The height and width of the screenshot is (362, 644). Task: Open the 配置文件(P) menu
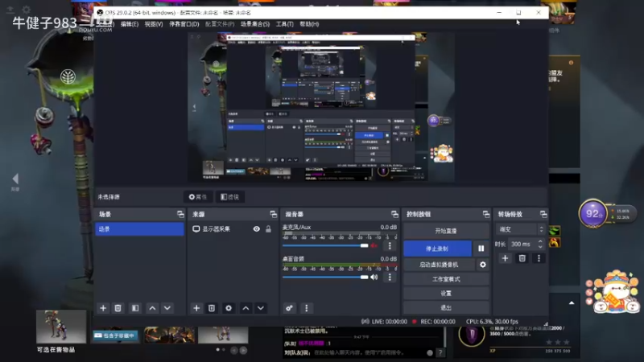point(220,24)
